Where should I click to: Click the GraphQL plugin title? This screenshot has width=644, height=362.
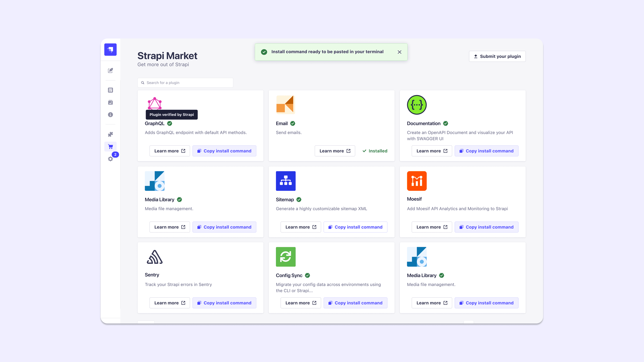click(154, 123)
